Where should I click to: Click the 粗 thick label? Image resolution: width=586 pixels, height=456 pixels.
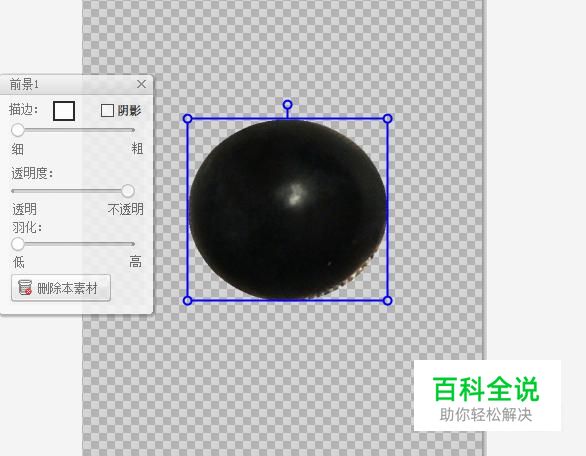pos(137,149)
